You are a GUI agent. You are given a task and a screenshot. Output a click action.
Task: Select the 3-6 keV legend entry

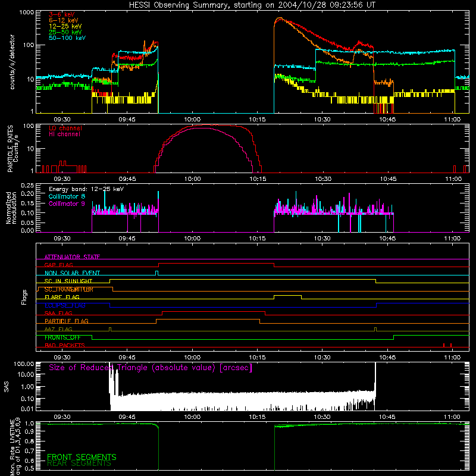click(x=62, y=14)
